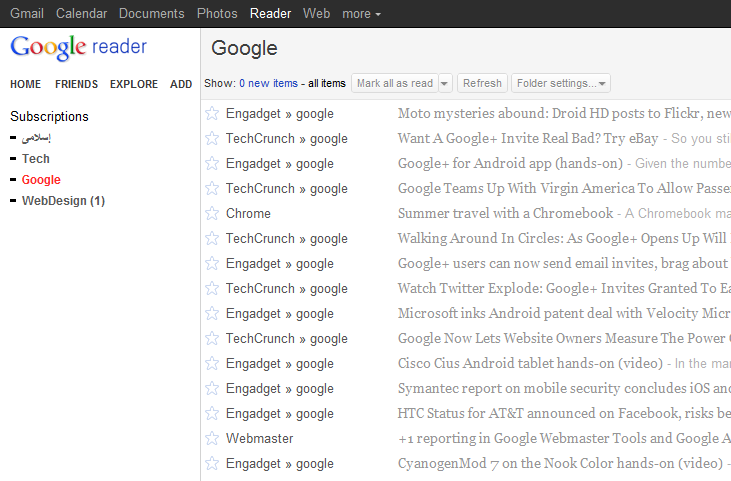Star the Google Now Lets Website Owners article
Image resolution: width=731 pixels, height=481 pixels.
pos(212,338)
